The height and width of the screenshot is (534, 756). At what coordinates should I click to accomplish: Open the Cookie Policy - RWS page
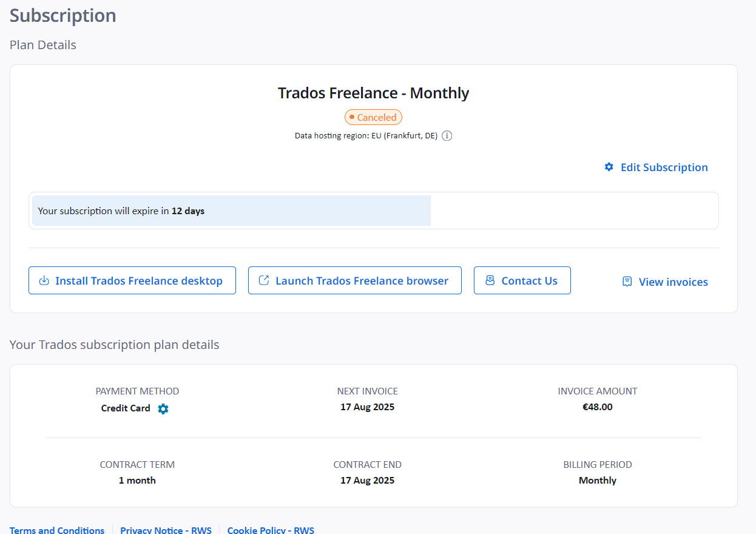click(x=271, y=530)
